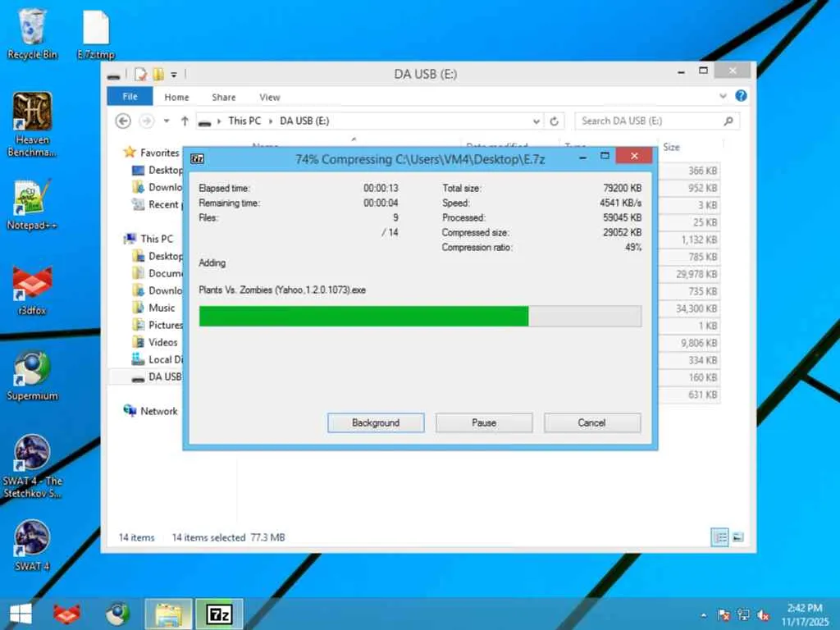Click the New Folder quick access icon
840x630 pixels.
pos(158,74)
